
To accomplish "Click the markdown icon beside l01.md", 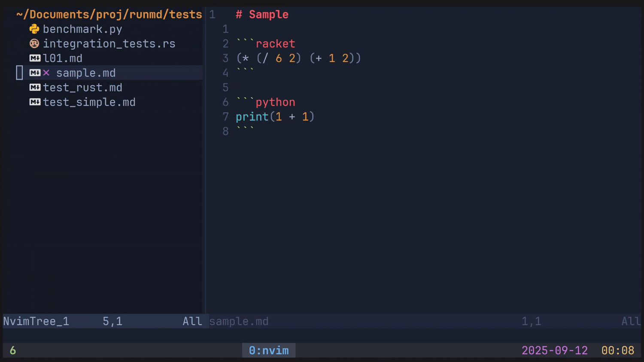I will point(35,58).
